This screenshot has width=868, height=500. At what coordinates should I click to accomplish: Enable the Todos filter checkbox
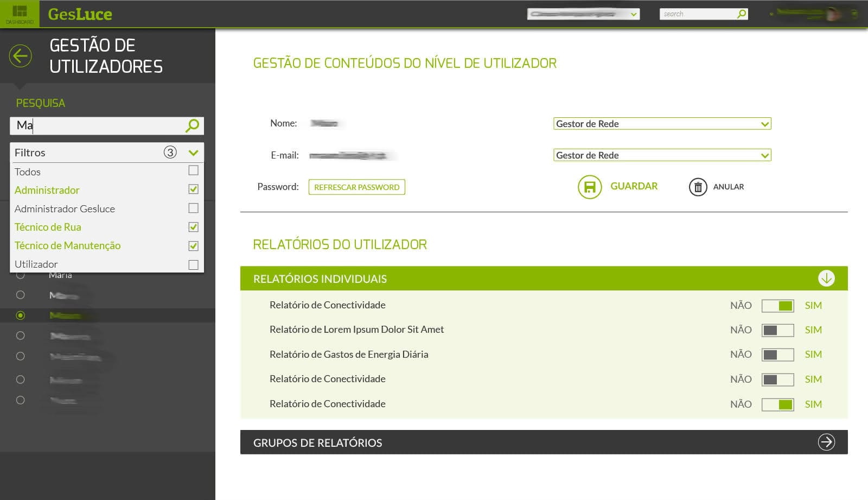(x=193, y=171)
